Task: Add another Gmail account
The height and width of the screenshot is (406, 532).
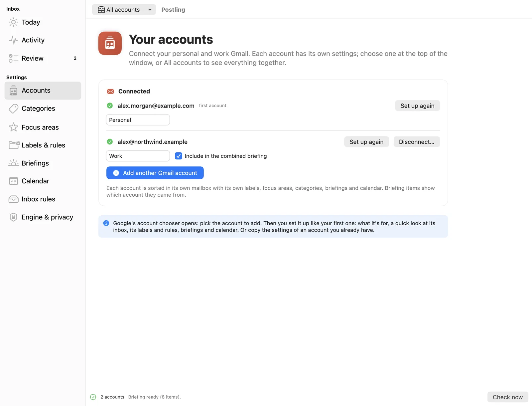Action: pyautogui.click(x=155, y=173)
